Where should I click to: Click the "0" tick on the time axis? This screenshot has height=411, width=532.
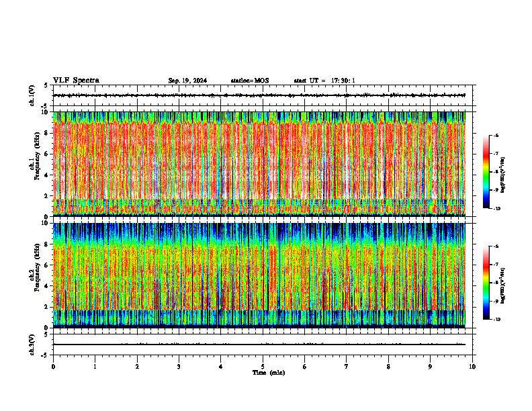tap(53, 367)
